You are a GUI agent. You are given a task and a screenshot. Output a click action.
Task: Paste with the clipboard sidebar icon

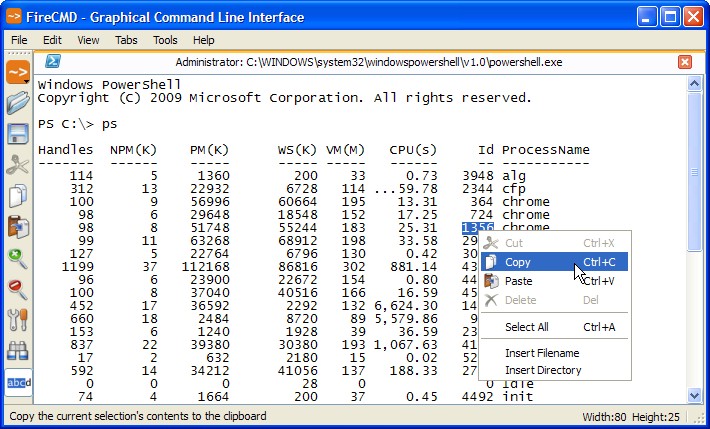click(x=18, y=227)
